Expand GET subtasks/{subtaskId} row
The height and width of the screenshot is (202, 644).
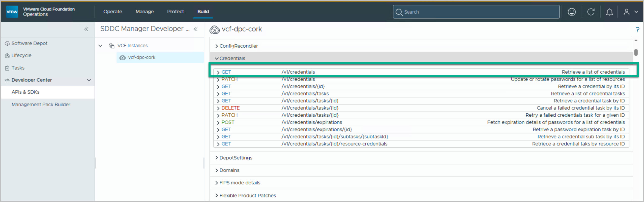click(x=218, y=137)
